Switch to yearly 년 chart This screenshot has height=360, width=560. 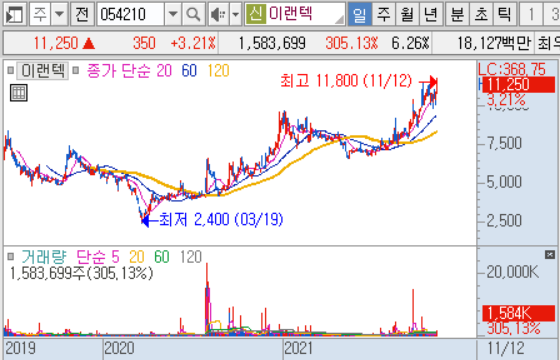click(431, 14)
